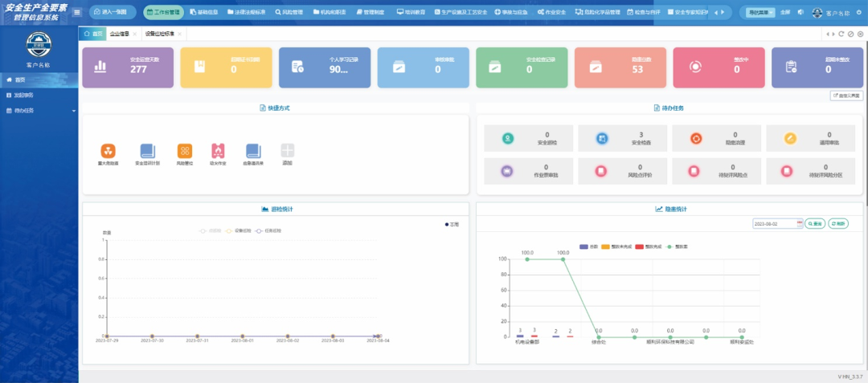
Task: Switch to the 首页 tab
Action: coord(93,34)
